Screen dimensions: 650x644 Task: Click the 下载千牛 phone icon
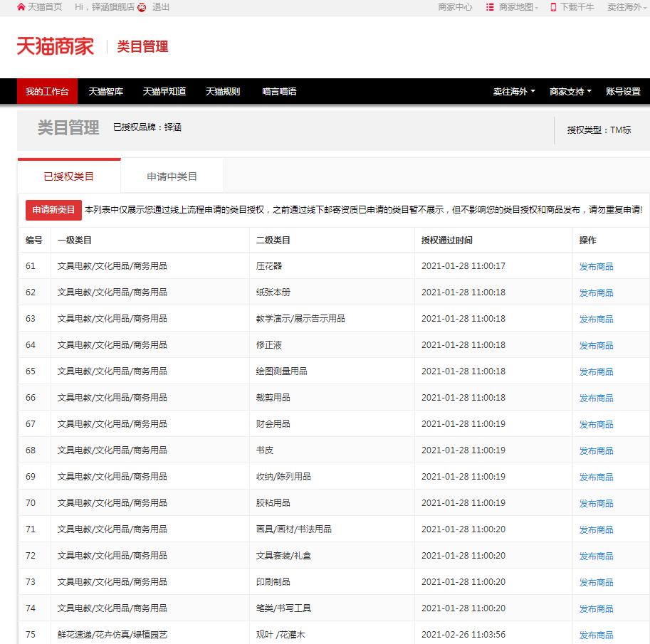[553, 7]
